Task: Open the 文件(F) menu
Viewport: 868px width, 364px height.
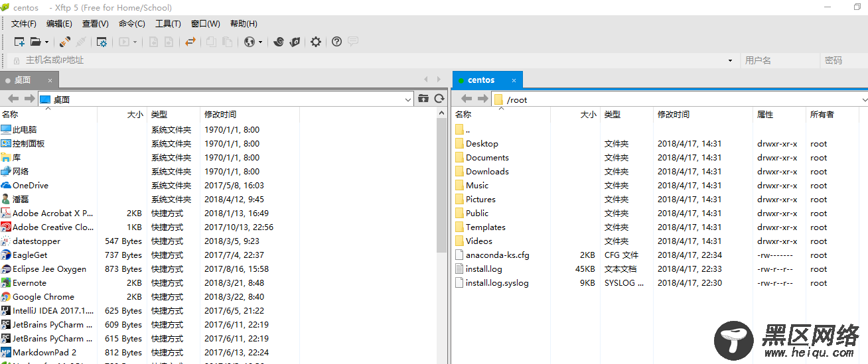Action: pyautogui.click(x=24, y=24)
